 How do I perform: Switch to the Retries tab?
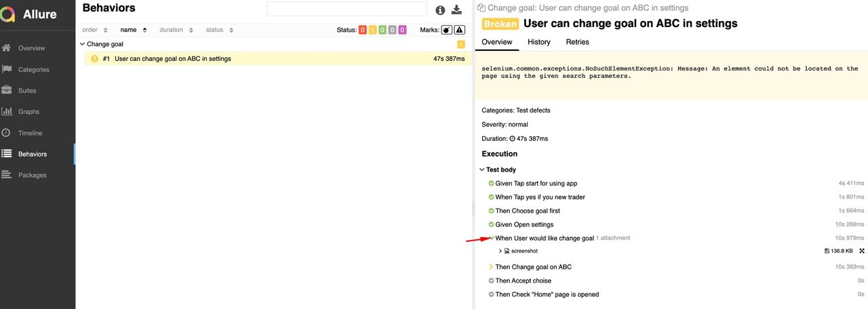[x=578, y=42]
